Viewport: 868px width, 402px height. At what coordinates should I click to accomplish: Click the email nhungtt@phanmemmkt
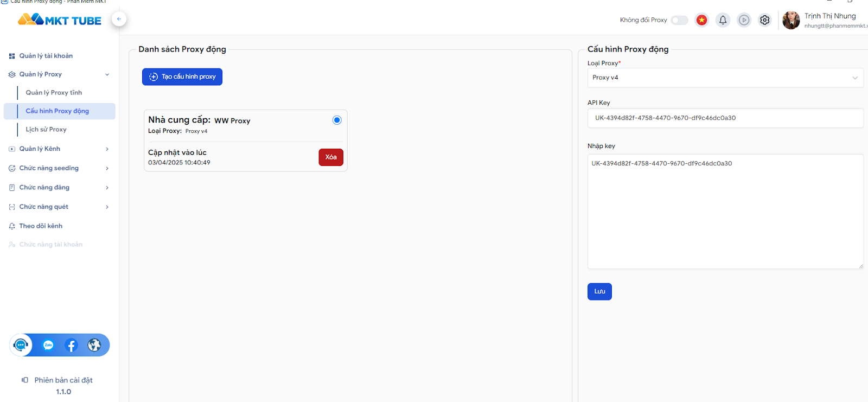point(836,26)
